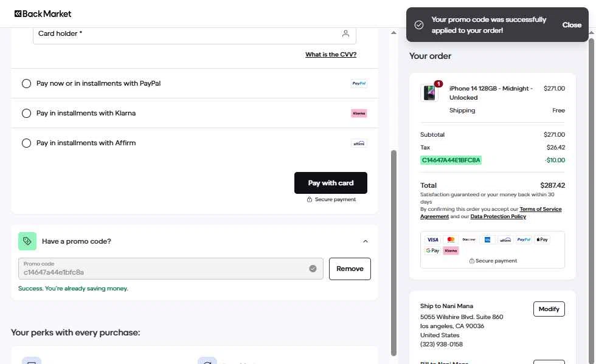Click the green promo tag icon
This screenshot has height=364, width=596.
click(27, 241)
